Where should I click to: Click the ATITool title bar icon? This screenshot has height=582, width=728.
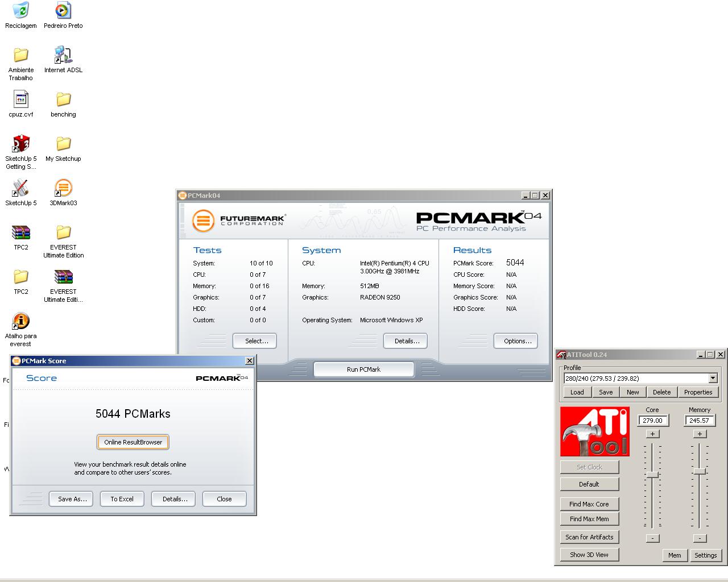coord(561,355)
